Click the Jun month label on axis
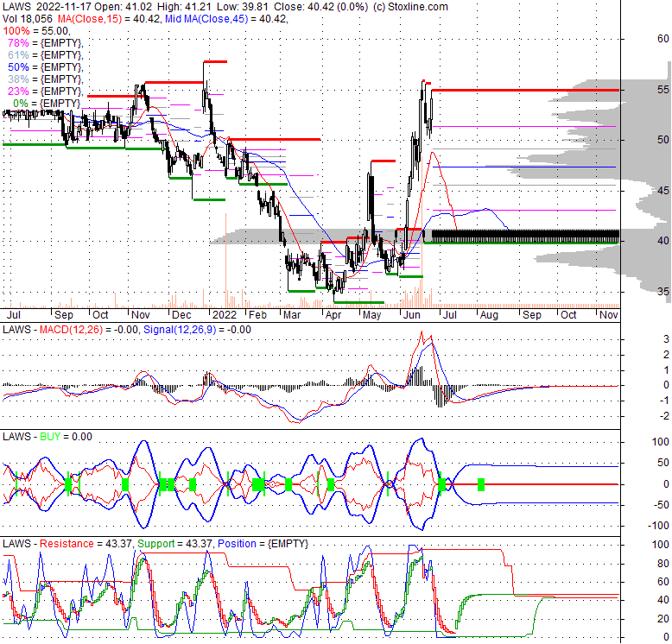The image size is (672, 644). [412, 315]
